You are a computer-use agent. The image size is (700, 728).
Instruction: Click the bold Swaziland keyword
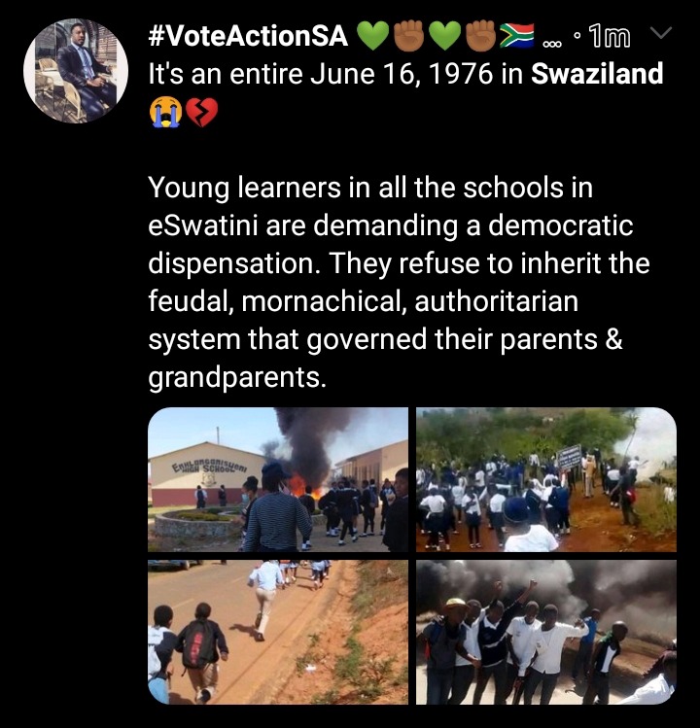[x=597, y=74]
